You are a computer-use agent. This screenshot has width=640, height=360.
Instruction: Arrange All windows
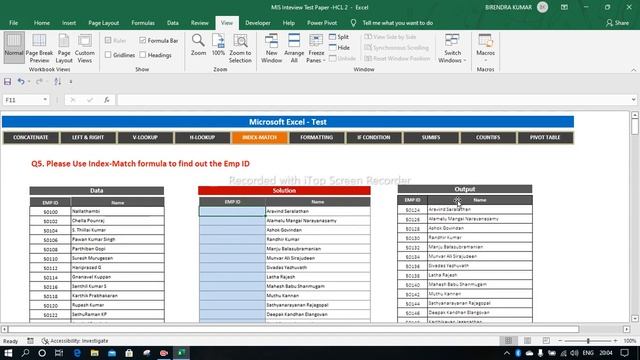point(294,48)
